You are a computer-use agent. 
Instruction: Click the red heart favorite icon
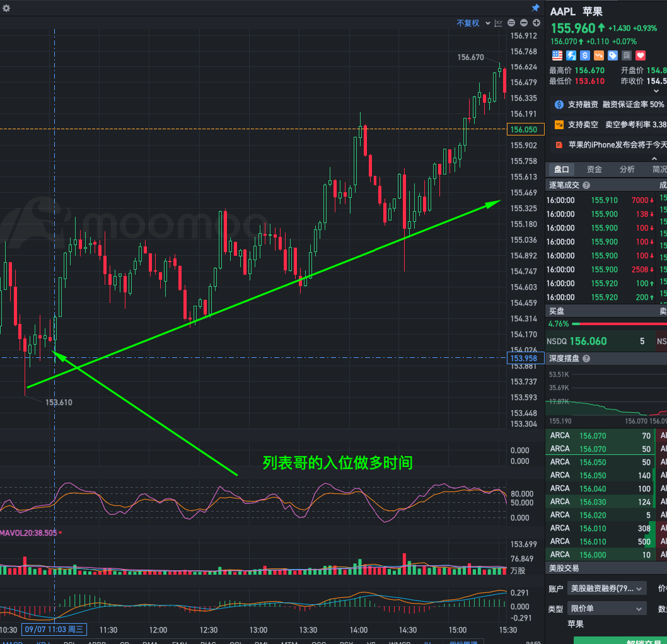click(640, 55)
